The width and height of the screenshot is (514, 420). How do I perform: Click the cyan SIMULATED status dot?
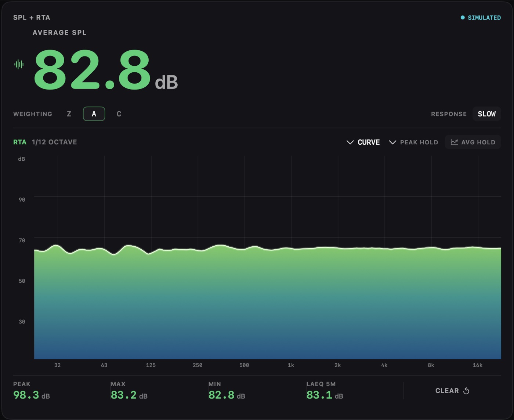click(463, 17)
